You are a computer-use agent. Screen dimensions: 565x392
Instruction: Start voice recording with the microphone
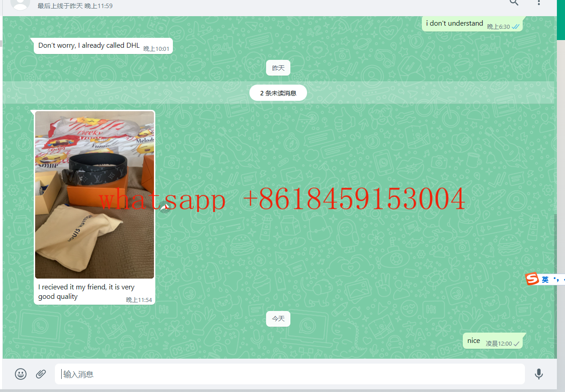coord(538,374)
